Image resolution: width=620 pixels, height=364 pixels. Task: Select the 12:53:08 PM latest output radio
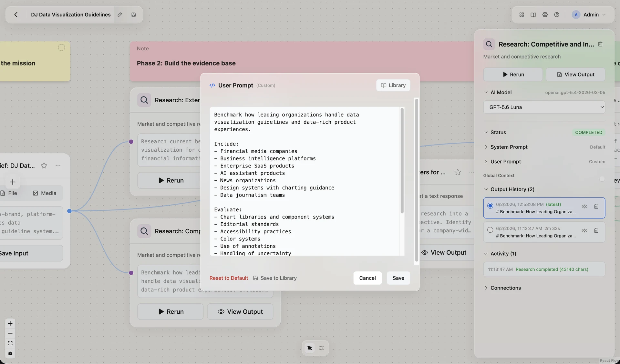point(490,206)
